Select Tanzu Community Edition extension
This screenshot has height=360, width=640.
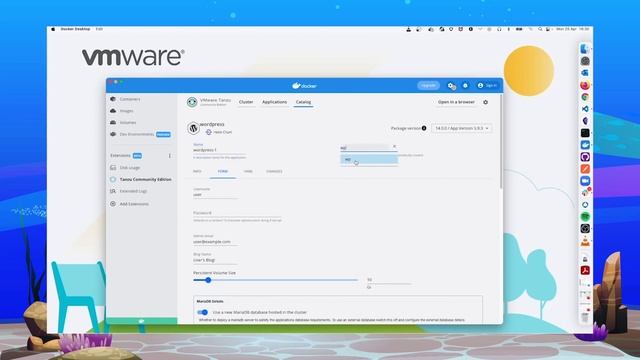145,180
